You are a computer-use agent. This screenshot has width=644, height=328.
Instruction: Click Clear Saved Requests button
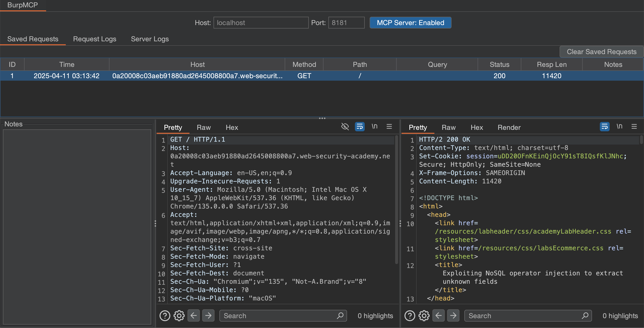601,52
